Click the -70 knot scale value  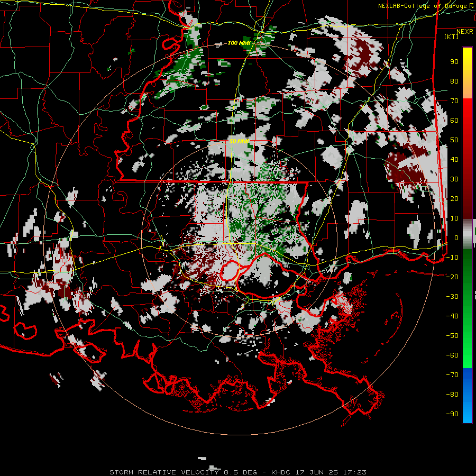tap(452, 374)
